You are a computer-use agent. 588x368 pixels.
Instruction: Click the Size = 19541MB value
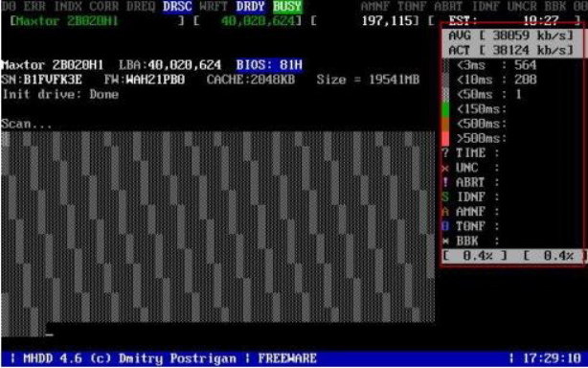pos(368,80)
